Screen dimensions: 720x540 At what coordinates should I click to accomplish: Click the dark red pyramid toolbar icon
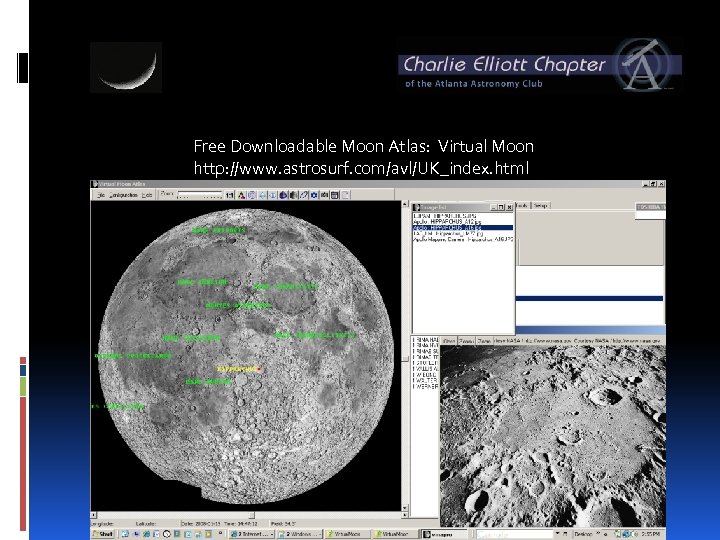[x=242, y=195]
